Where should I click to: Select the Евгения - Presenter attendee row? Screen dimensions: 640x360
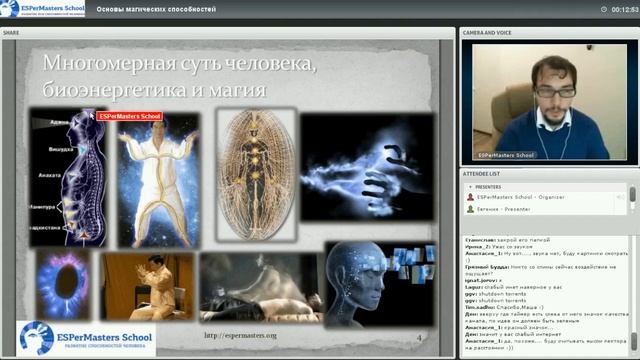(x=546, y=209)
